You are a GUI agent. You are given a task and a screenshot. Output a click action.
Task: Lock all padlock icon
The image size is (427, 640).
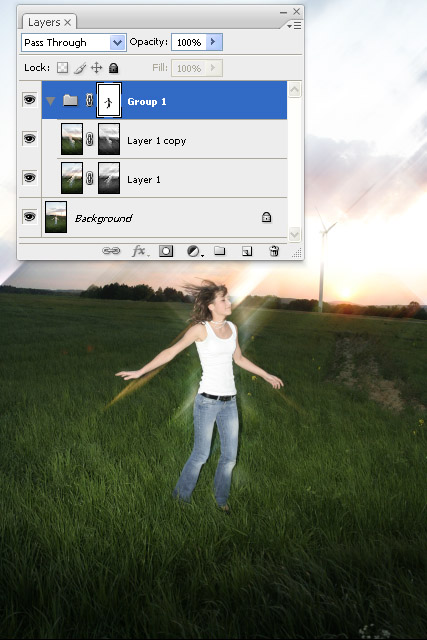[113, 68]
